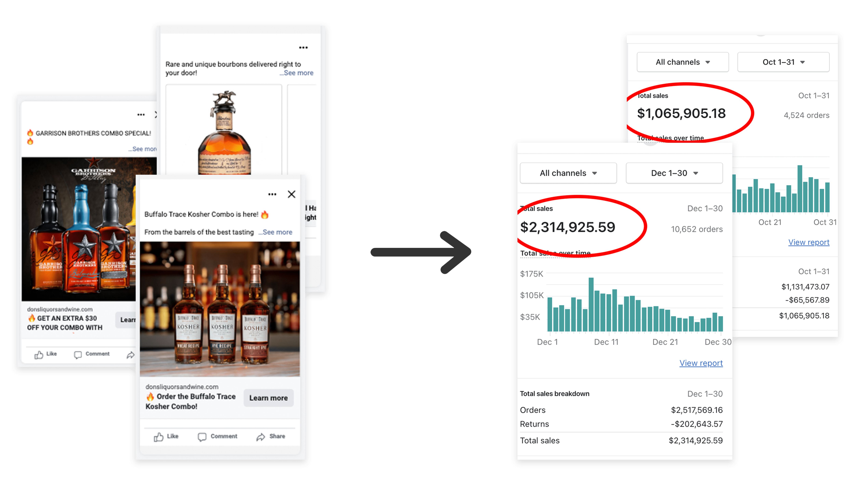Select the $1,065,905.18 total sales figure

coord(681,113)
